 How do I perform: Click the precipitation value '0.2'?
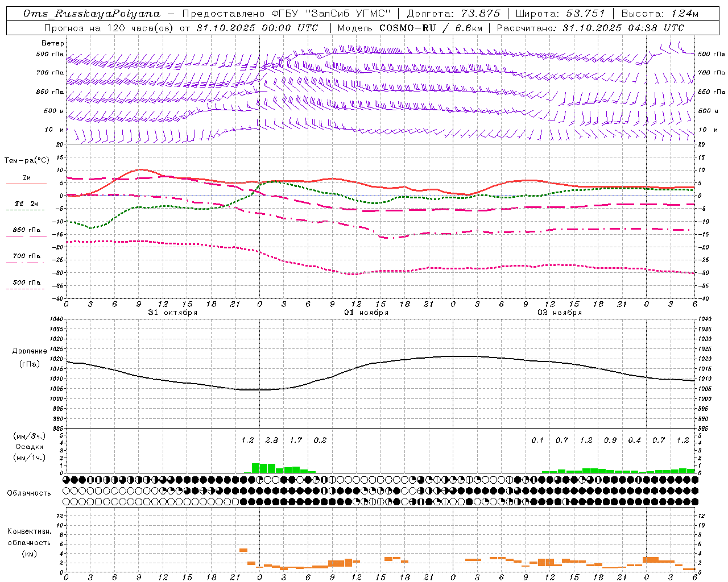point(320,440)
